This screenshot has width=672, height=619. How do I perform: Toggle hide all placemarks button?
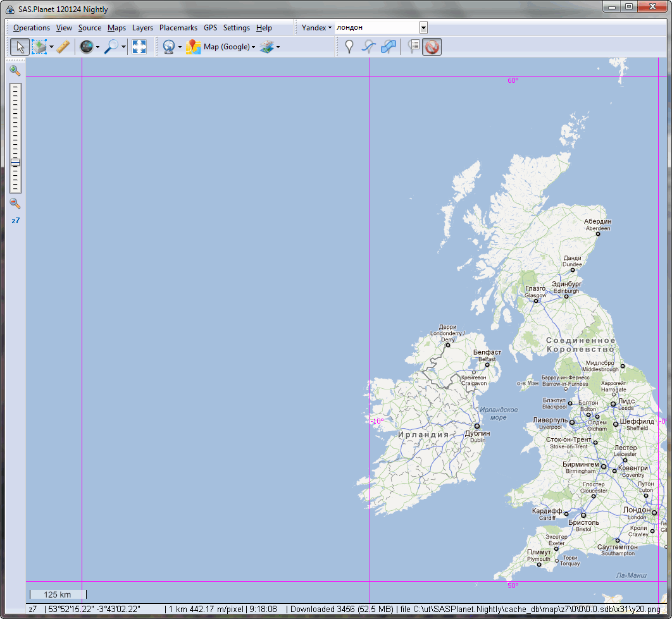[432, 47]
